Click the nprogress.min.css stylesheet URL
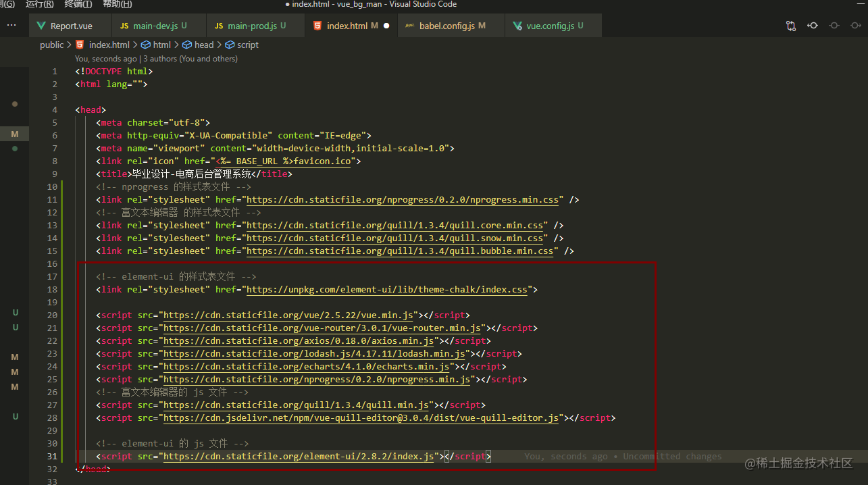Screen dimensions: 868x485 click(403, 200)
